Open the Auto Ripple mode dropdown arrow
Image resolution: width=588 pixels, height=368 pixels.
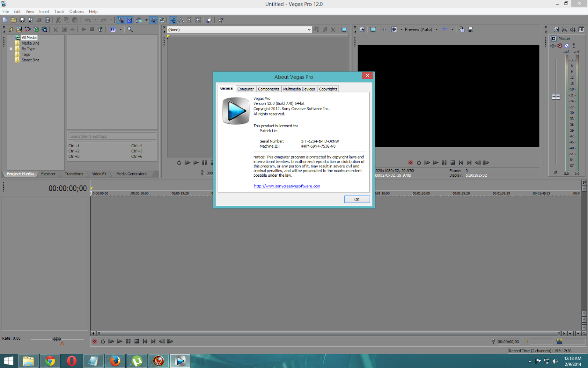146,20
